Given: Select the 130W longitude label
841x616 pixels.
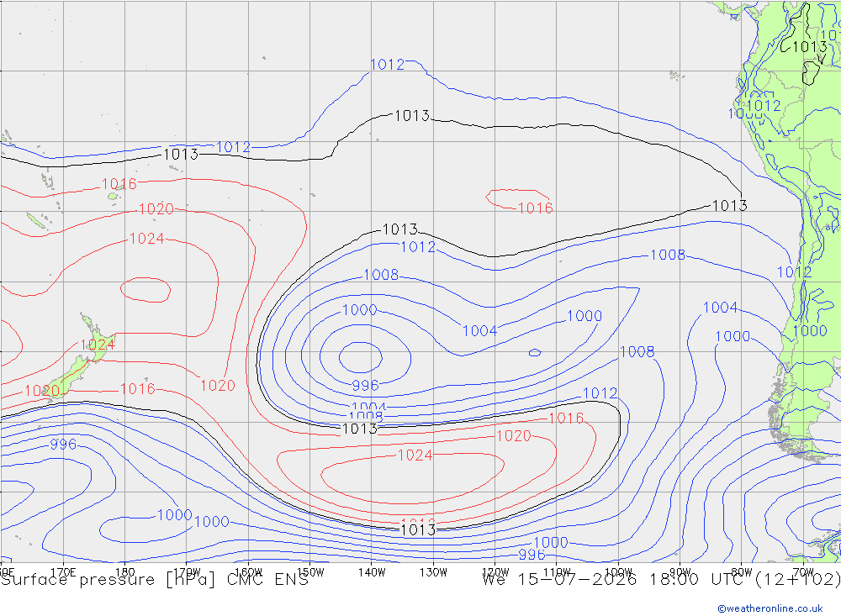Looking at the screenshot, I should coord(433,572).
